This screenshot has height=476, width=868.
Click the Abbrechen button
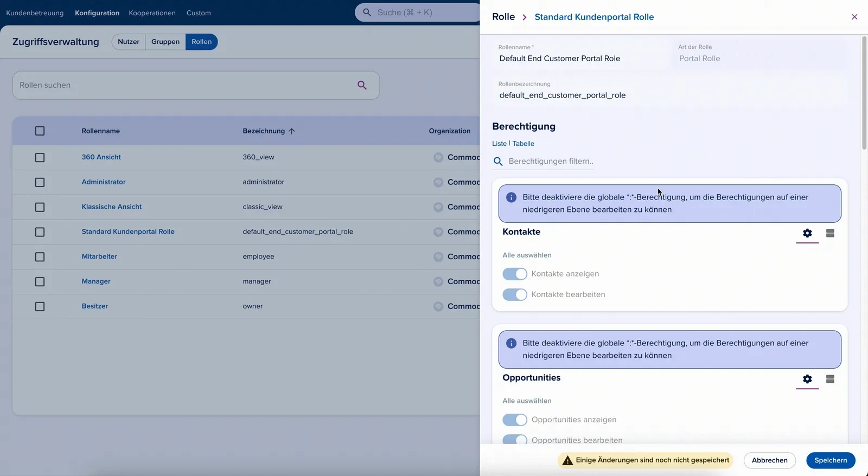769,460
